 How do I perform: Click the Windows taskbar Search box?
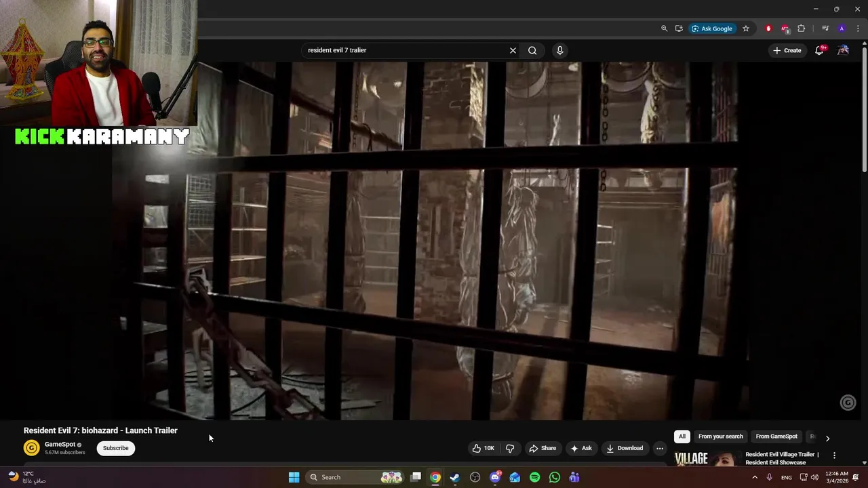point(355,477)
